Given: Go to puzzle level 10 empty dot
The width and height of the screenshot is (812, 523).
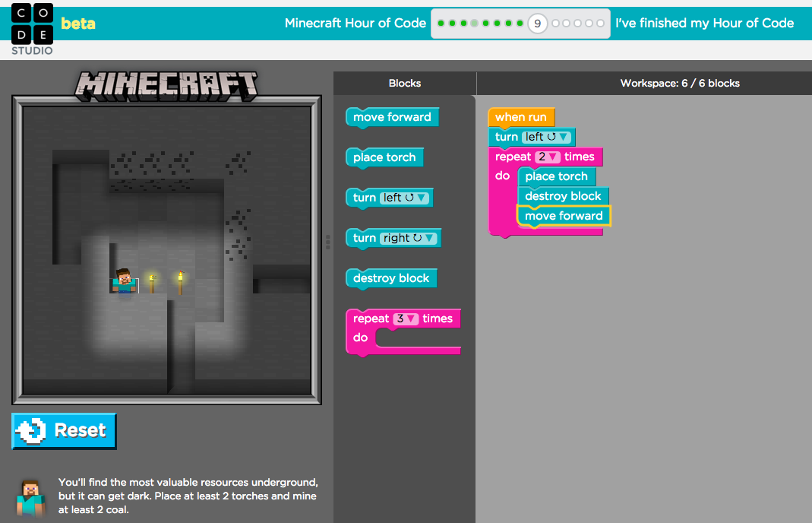Looking at the screenshot, I should click(x=556, y=24).
